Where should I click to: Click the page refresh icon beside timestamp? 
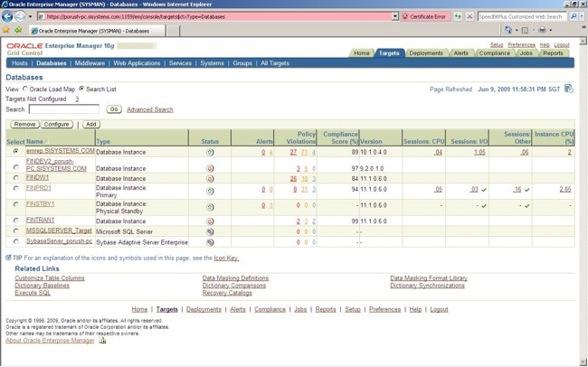pyautogui.click(x=568, y=89)
